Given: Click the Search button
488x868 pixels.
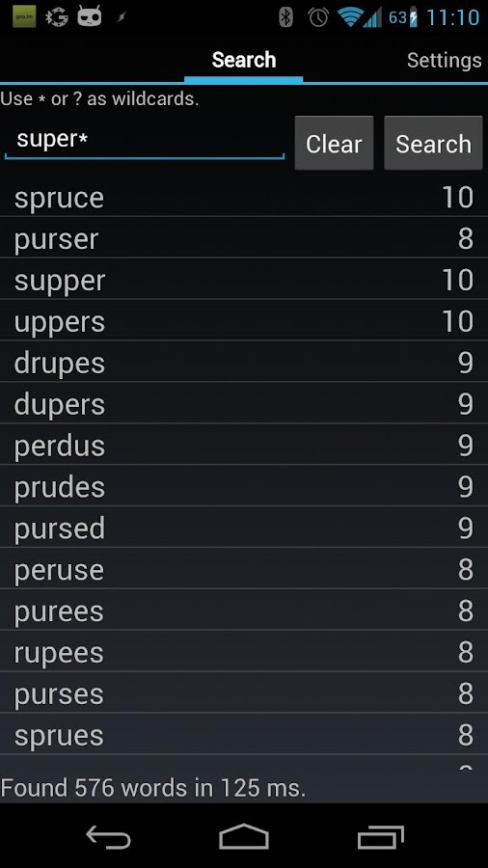Looking at the screenshot, I should [433, 144].
